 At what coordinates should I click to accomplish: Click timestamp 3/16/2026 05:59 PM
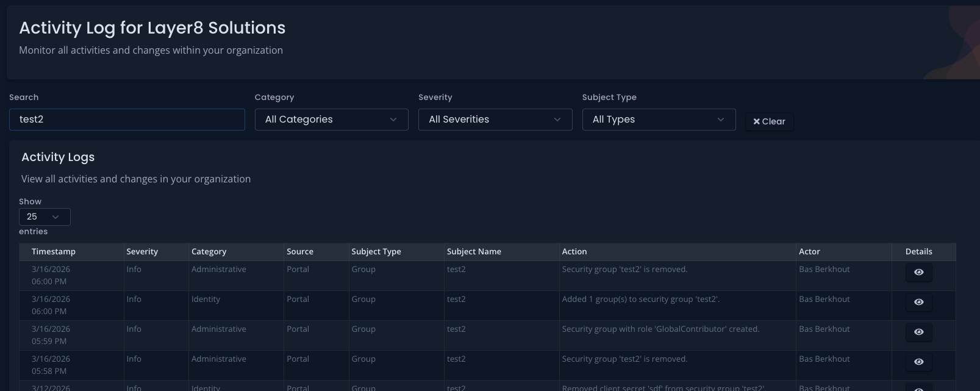pyautogui.click(x=51, y=335)
